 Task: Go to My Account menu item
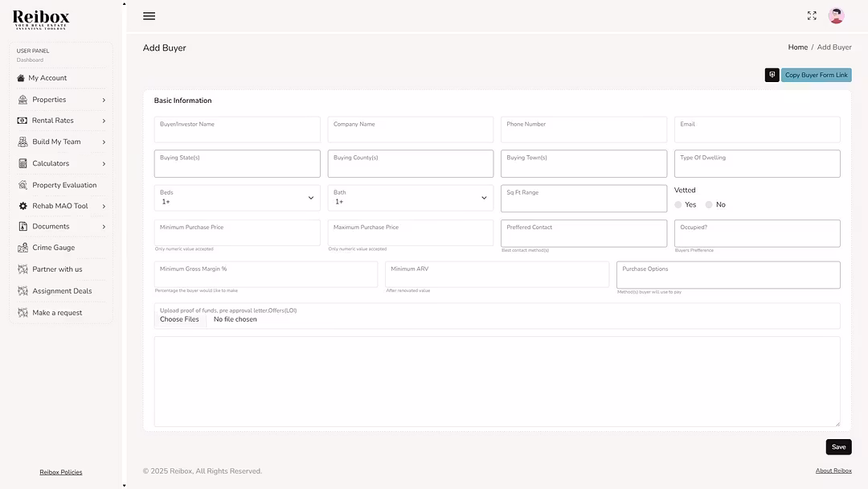(x=47, y=78)
